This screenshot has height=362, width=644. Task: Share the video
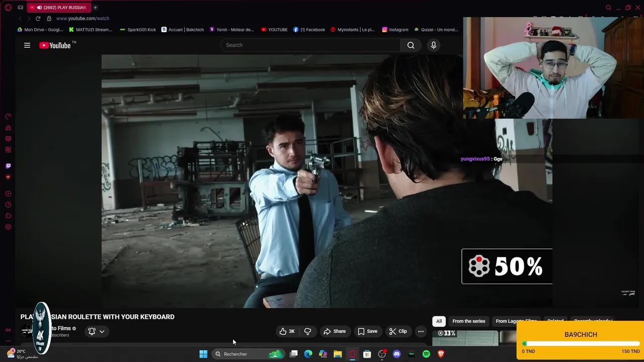click(335, 331)
